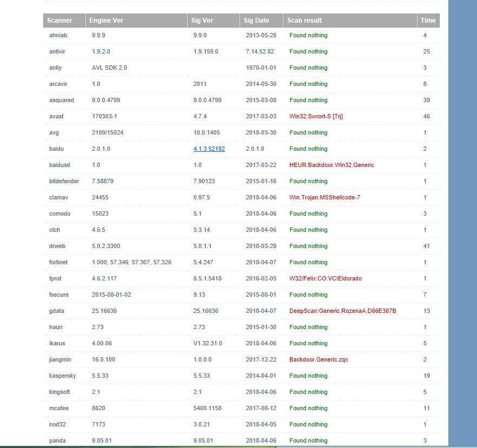Select the Sig Date column header

pyautogui.click(x=261, y=21)
